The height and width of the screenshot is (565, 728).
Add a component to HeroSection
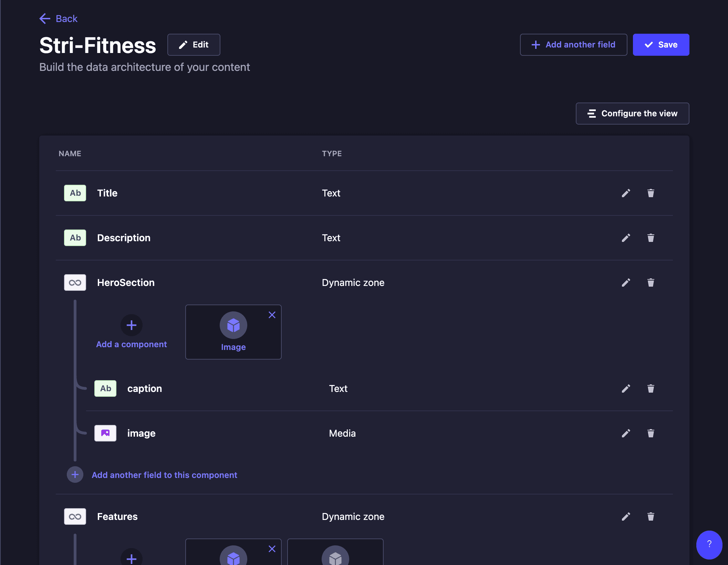(132, 332)
